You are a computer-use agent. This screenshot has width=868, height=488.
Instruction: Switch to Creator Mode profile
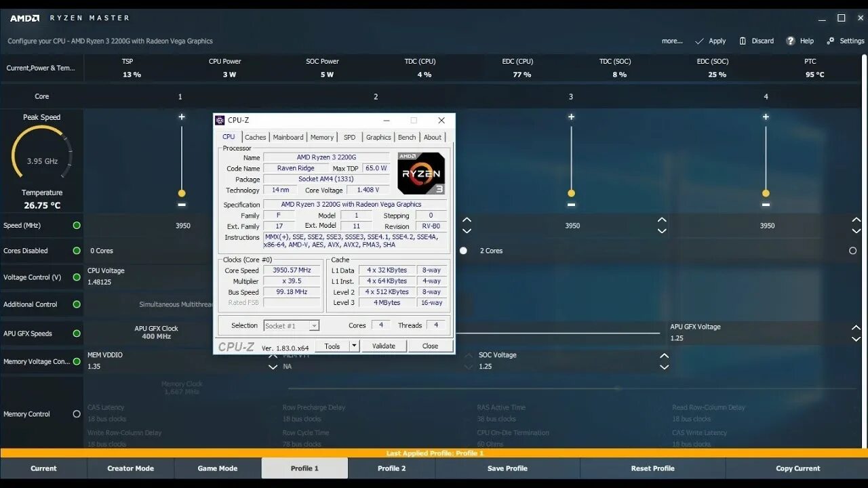click(x=131, y=468)
